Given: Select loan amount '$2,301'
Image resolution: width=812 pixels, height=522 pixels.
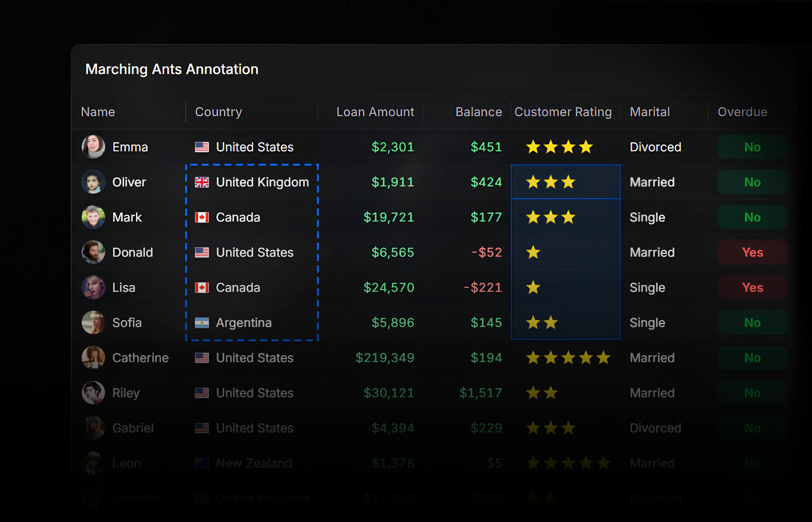Looking at the screenshot, I should (393, 147).
